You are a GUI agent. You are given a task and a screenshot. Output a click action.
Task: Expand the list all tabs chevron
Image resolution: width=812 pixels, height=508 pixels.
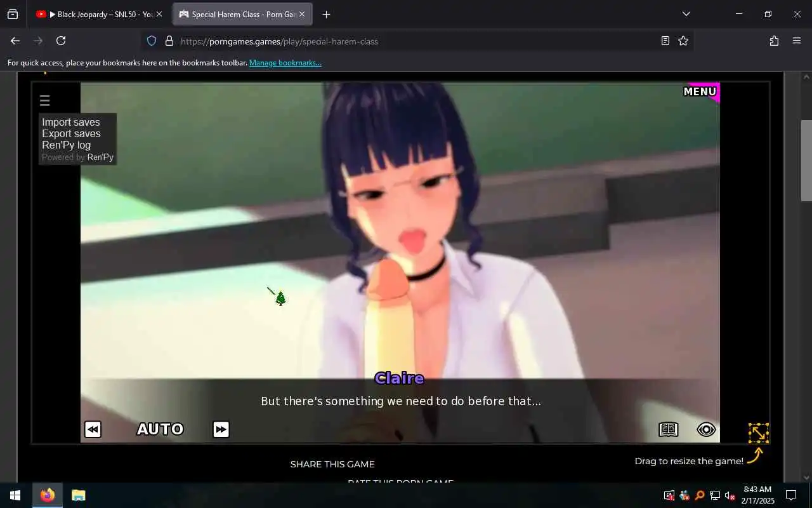pyautogui.click(x=686, y=14)
